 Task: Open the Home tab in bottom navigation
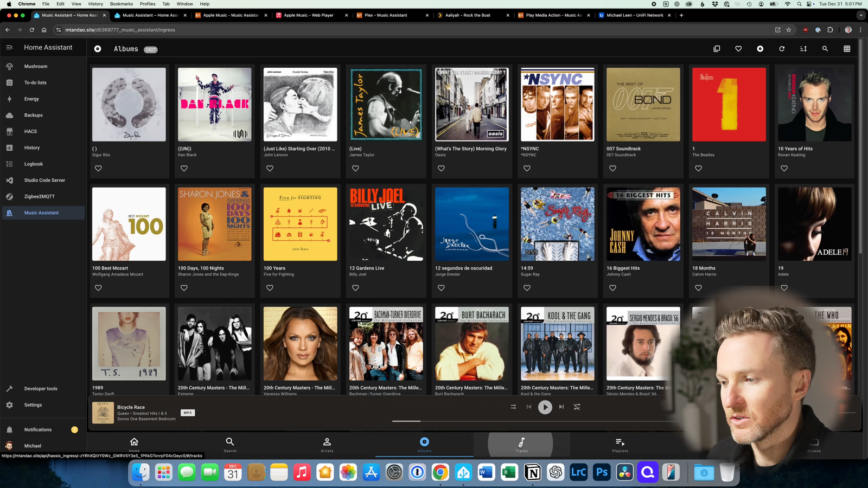pos(134,445)
